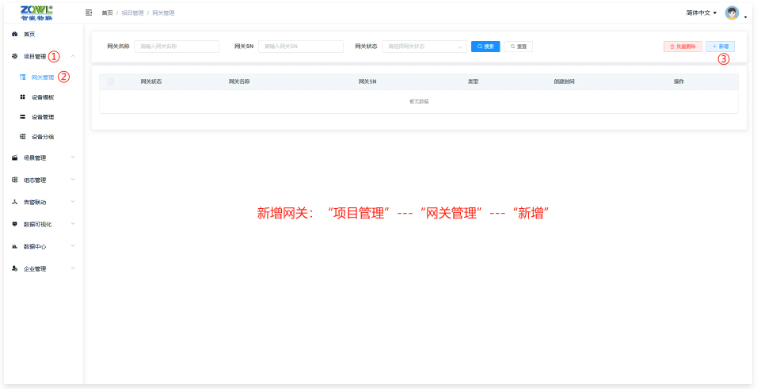Viewport: 758px width, 389px height.
Task: Expand the 数据中心 menu chevron
Action: (73, 246)
